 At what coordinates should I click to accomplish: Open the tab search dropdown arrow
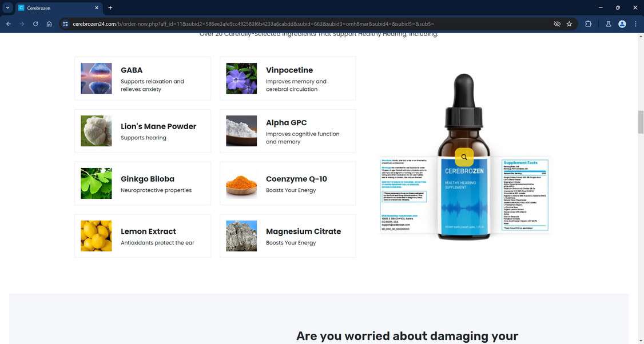pos(7,7)
